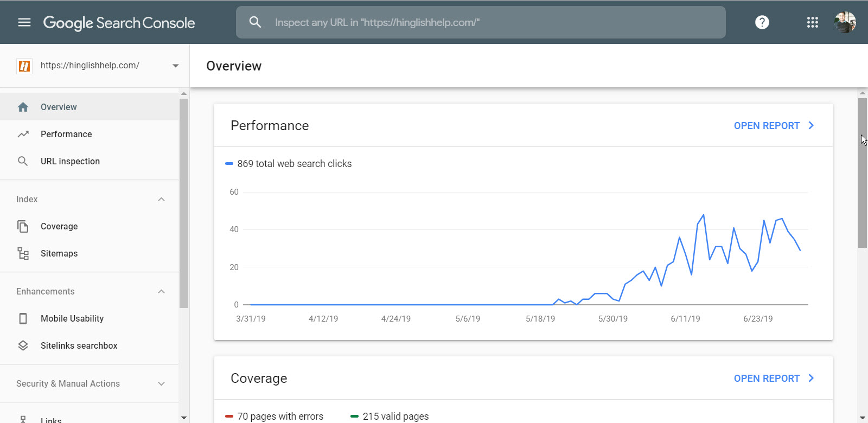Click the URL inspection magnifier icon
The height and width of the screenshot is (423, 868).
[23, 161]
